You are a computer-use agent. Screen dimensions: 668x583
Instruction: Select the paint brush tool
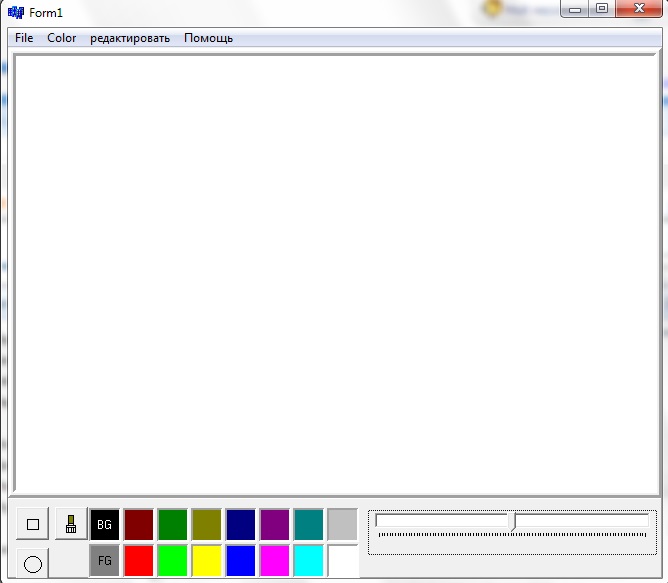(x=71, y=524)
